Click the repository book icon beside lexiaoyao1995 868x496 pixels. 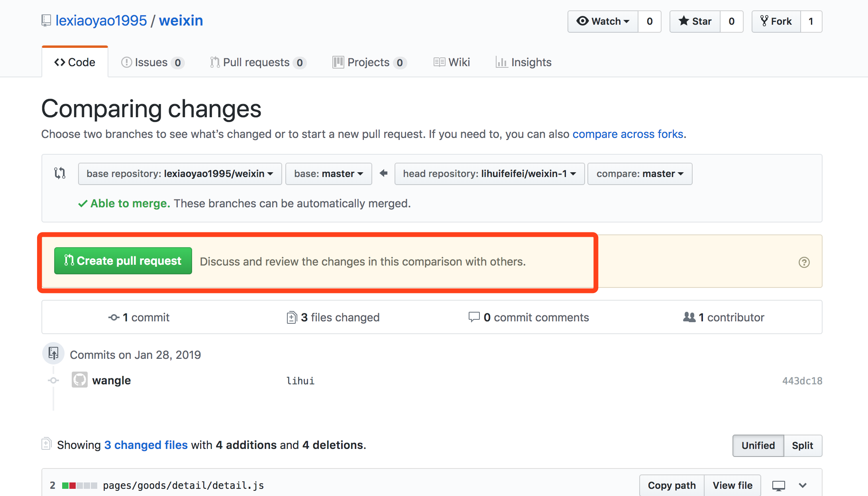click(x=46, y=21)
